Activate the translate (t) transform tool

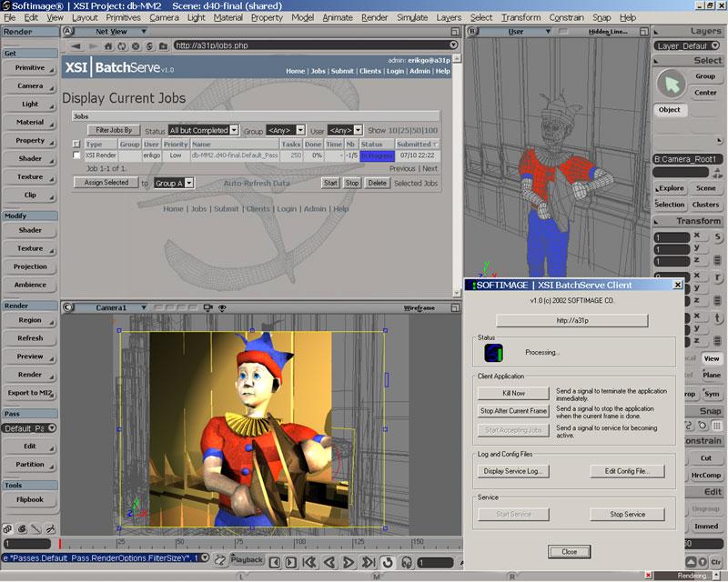point(717,318)
